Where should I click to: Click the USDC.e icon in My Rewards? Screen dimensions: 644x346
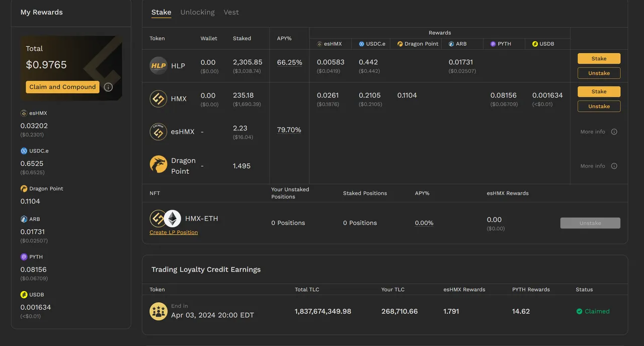click(x=24, y=151)
